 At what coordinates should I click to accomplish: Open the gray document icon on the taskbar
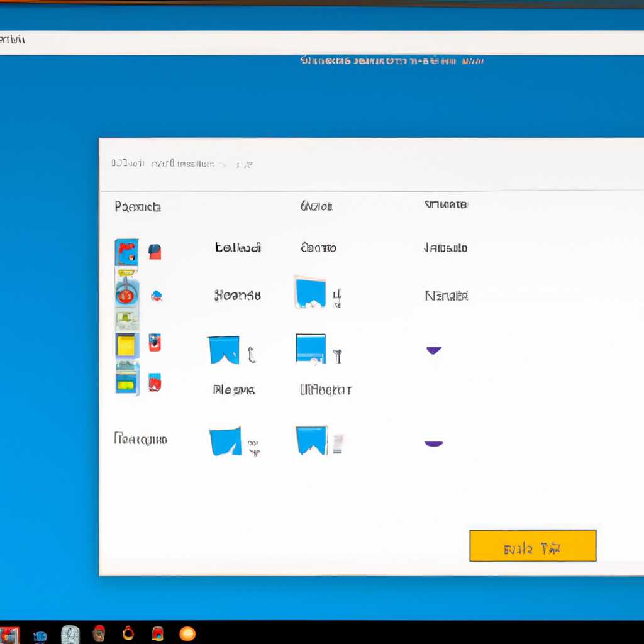click(x=70, y=635)
